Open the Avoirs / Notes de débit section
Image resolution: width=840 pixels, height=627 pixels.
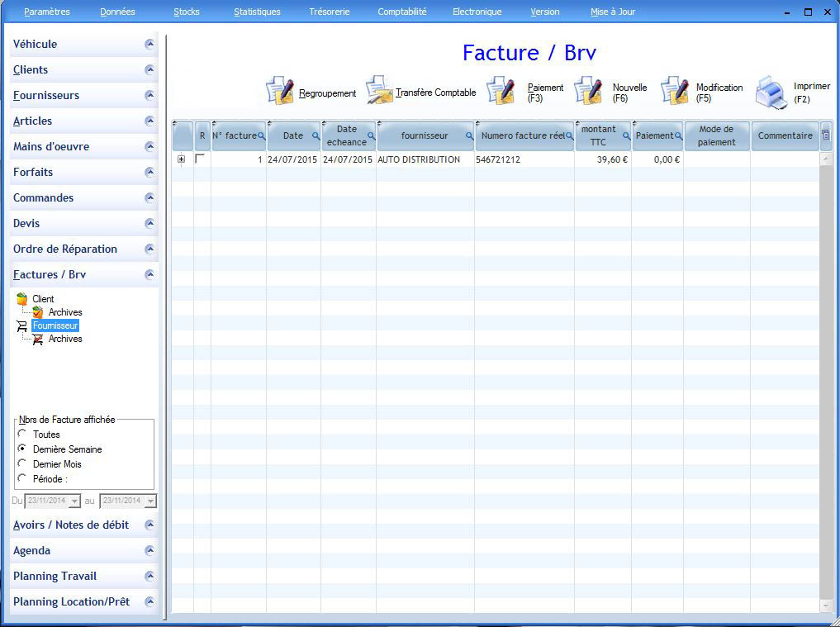84,525
